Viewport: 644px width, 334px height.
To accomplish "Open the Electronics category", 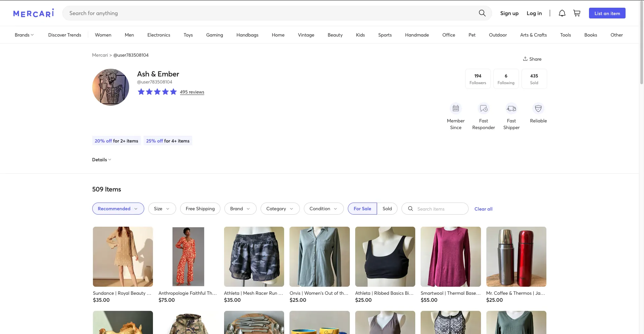I will pos(159,35).
